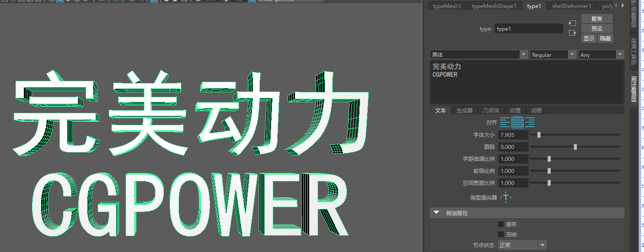This screenshot has width=644, height=252.
Task: Click the 空间宽度比例 value field
Action: pyautogui.click(x=513, y=183)
